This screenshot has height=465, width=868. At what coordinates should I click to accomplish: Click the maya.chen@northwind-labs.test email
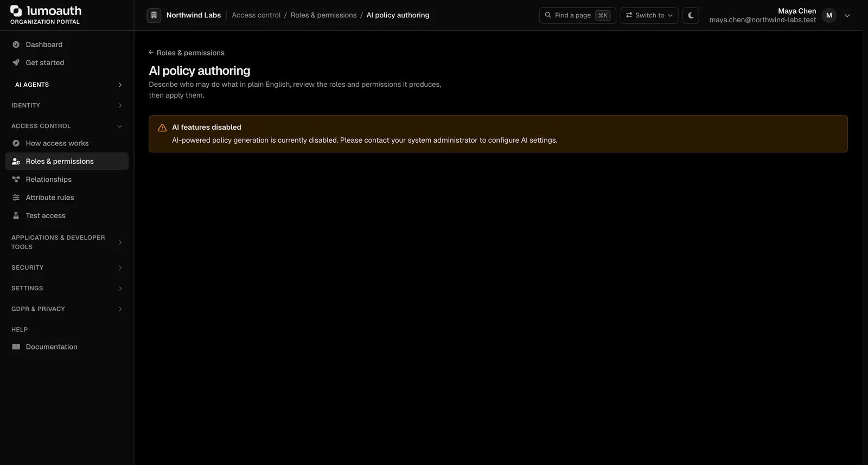763,20
